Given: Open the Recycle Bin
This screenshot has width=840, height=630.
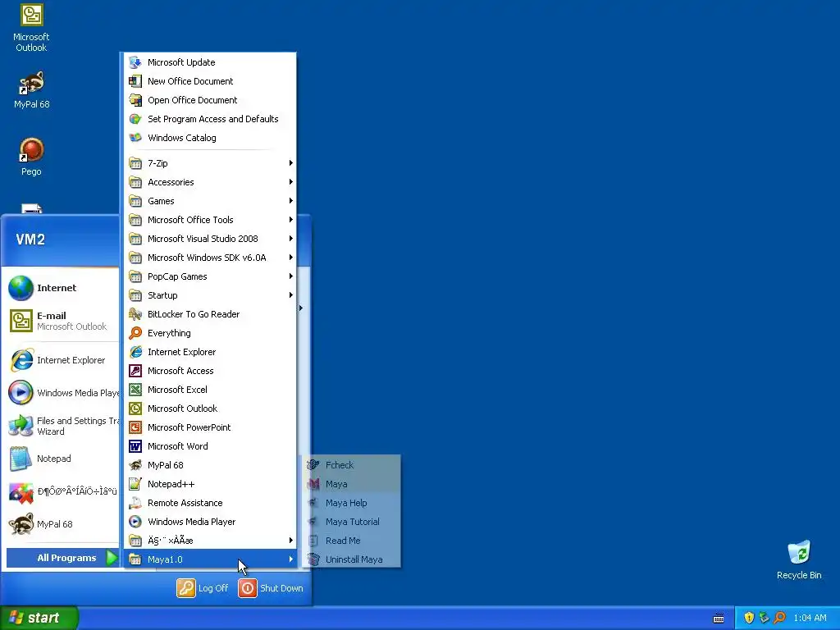Looking at the screenshot, I should coord(799,559).
